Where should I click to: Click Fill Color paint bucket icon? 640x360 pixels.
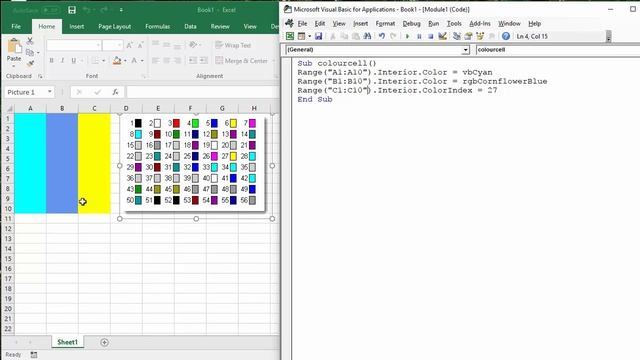tap(117, 61)
